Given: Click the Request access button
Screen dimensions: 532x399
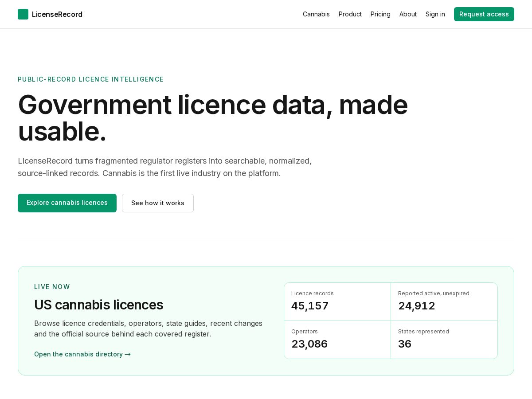Looking at the screenshot, I should click(x=484, y=14).
